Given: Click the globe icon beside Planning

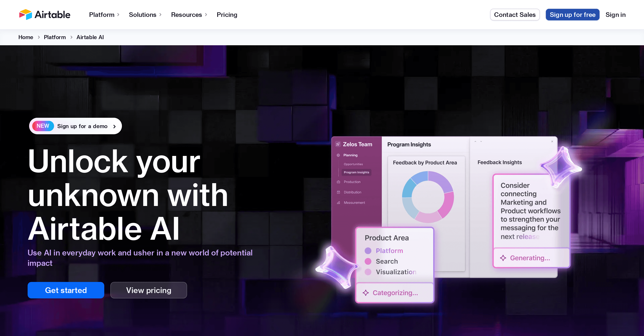Looking at the screenshot, I should click(x=338, y=155).
